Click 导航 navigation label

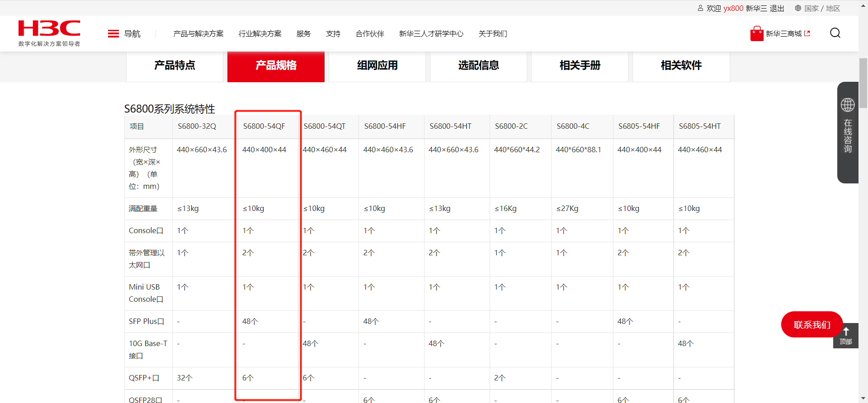(x=132, y=34)
